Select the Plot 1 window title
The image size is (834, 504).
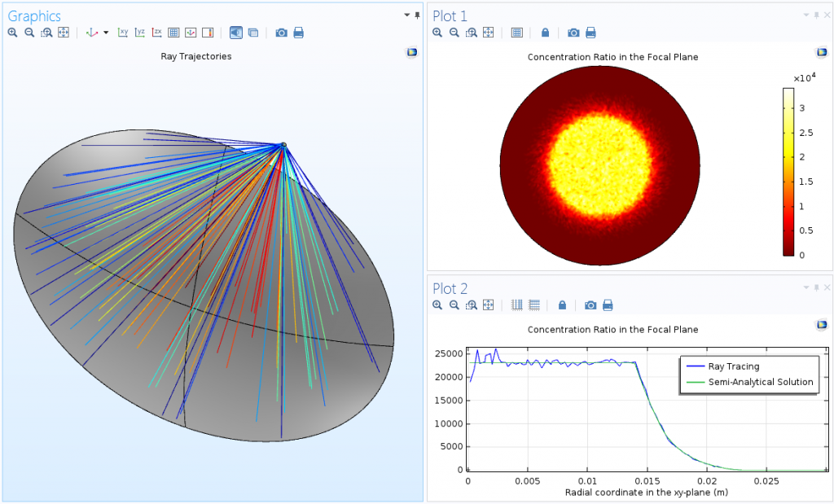click(451, 15)
